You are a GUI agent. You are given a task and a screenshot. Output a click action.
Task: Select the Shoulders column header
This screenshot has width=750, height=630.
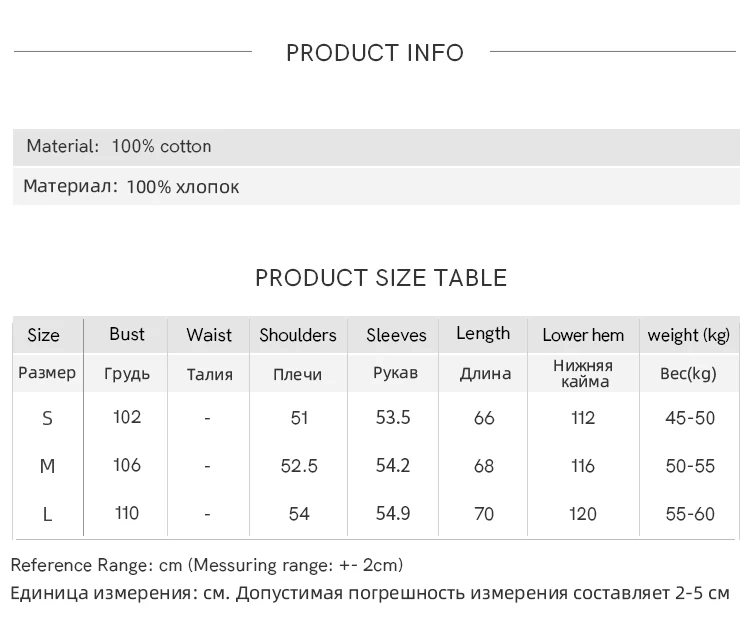pyautogui.click(x=298, y=335)
